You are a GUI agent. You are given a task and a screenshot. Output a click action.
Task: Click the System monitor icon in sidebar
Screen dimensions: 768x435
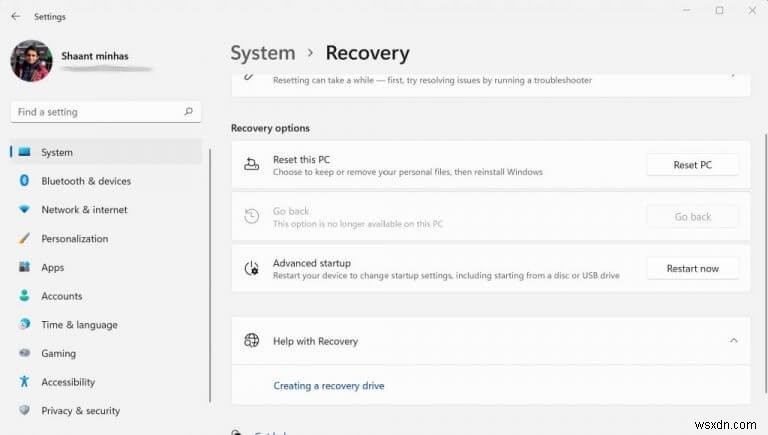24,152
